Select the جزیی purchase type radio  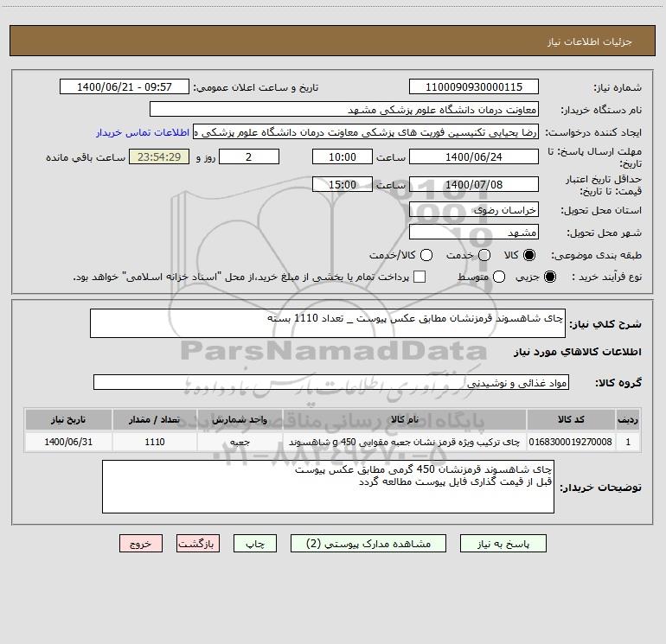549,277
